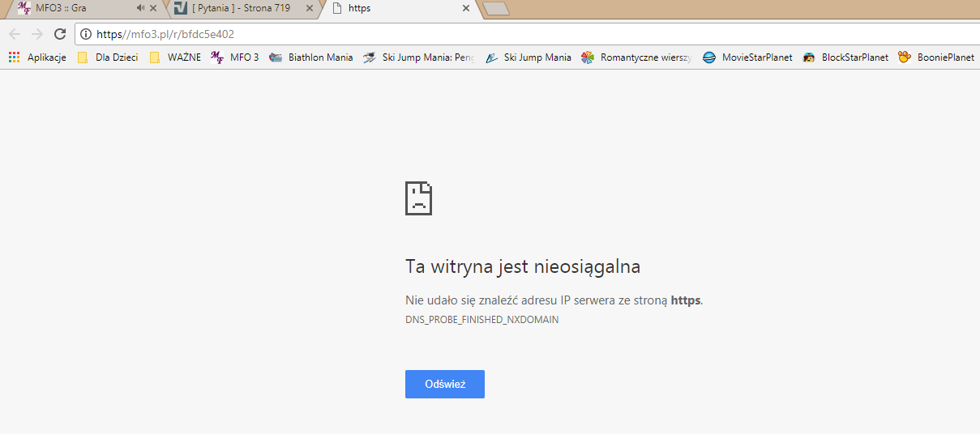Open a new tab with the new-tab button
The height and width of the screenshot is (434, 980).
[x=495, y=8]
